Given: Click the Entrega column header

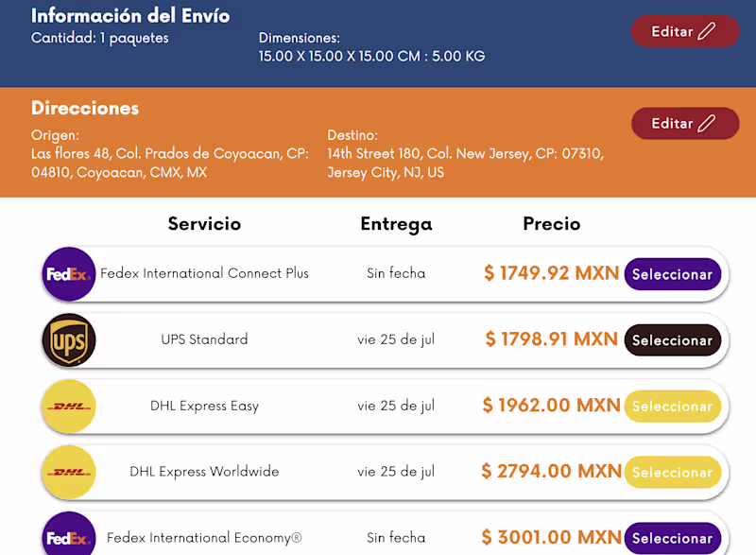Looking at the screenshot, I should coord(396,224).
